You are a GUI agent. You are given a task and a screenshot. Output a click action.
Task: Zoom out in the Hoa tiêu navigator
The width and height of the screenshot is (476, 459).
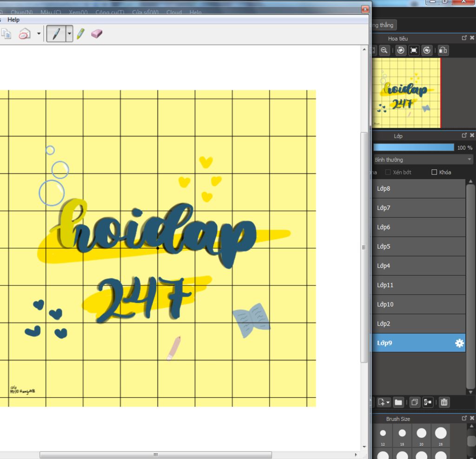(384, 50)
